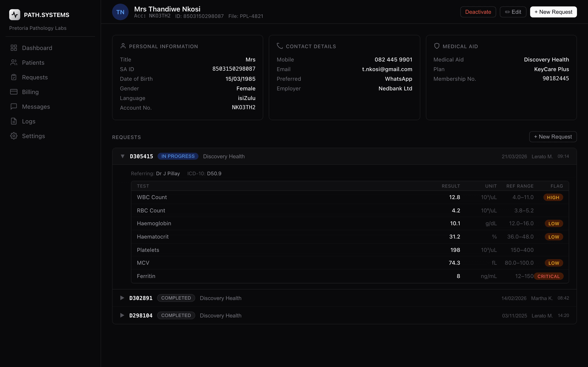Image resolution: width=588 pixels, height=367 pixels.
Task: Click the Settings gear icon
Action: [14, 136]
